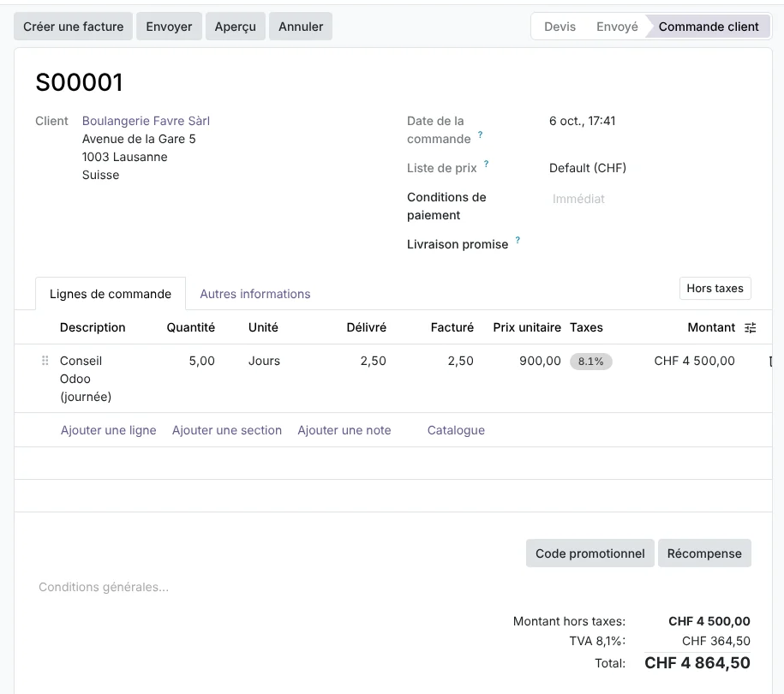Select Devis status stage

click(560, 27)
